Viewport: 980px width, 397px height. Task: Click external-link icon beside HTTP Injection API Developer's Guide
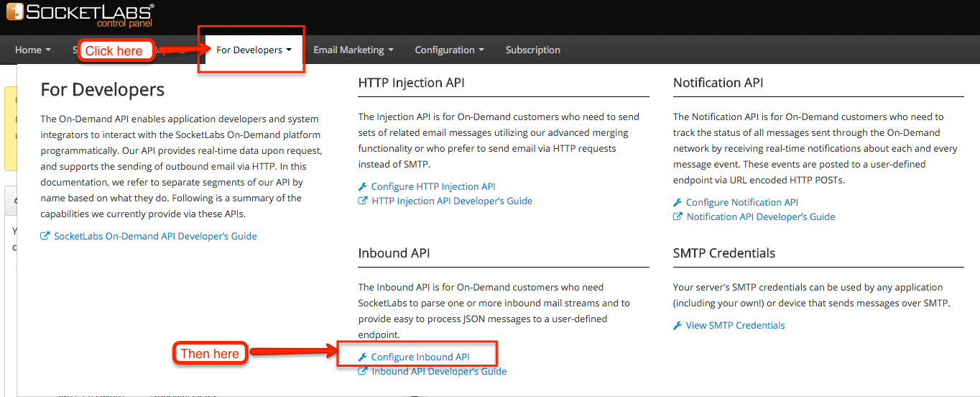[363, 201]
